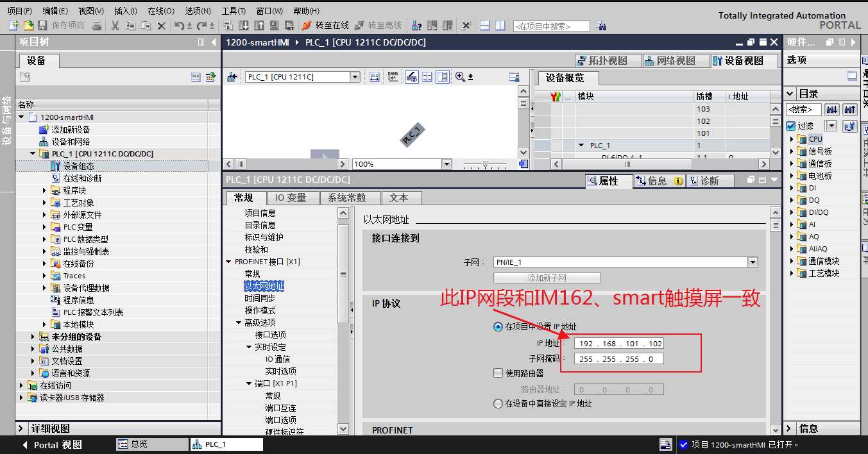Select radio 在项目中设置 IP 地址
This screenshot has height=454, width=868.
(x=498, y=326)
